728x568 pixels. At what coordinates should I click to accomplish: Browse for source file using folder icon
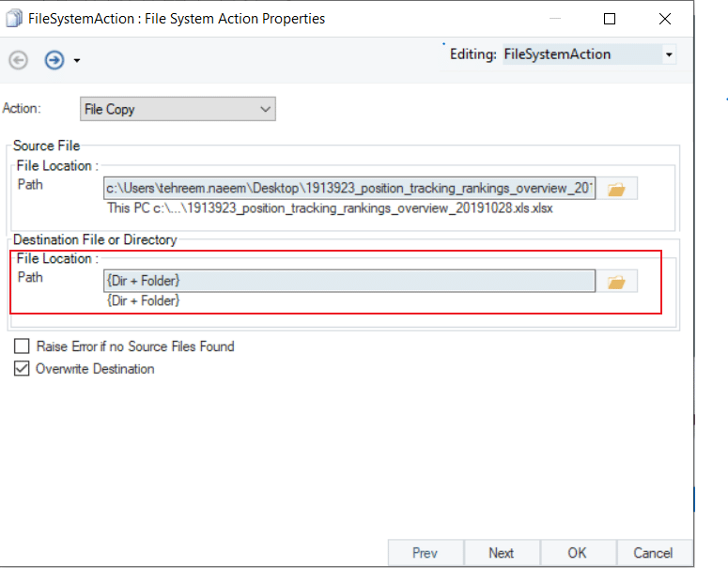click(616, 190)
